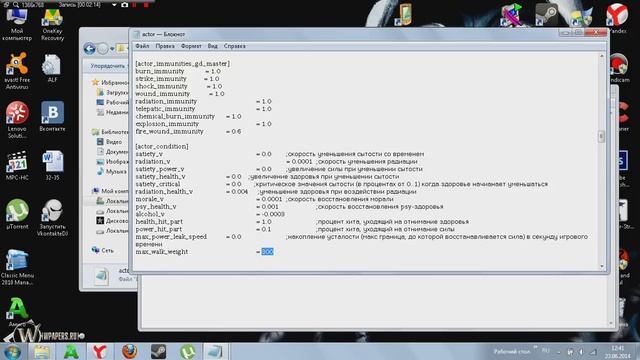This screenshot has width=640, height=360.
Task: Select Документы library in Explorer sidebar
Action: pyautogui.click(x=113, y=151)
